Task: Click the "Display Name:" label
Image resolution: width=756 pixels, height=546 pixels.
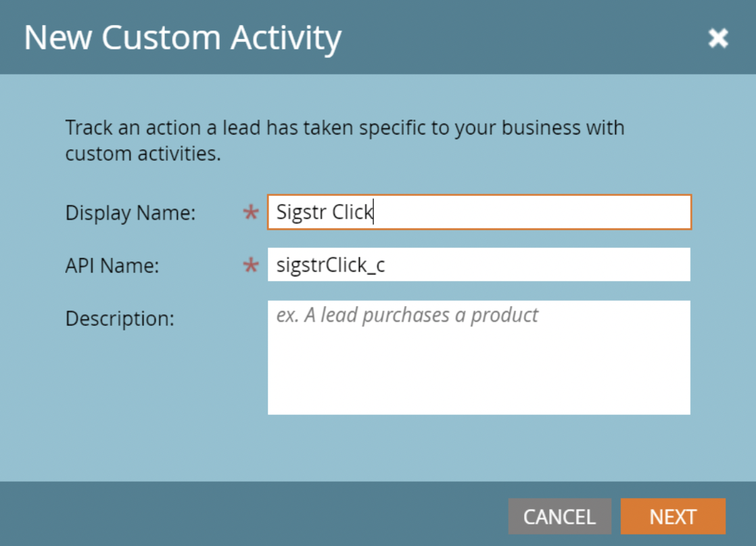Action: tap(131, 213)
